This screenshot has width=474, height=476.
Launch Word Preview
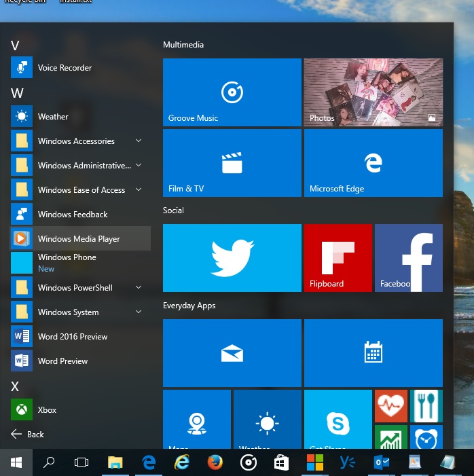point(80,361)
